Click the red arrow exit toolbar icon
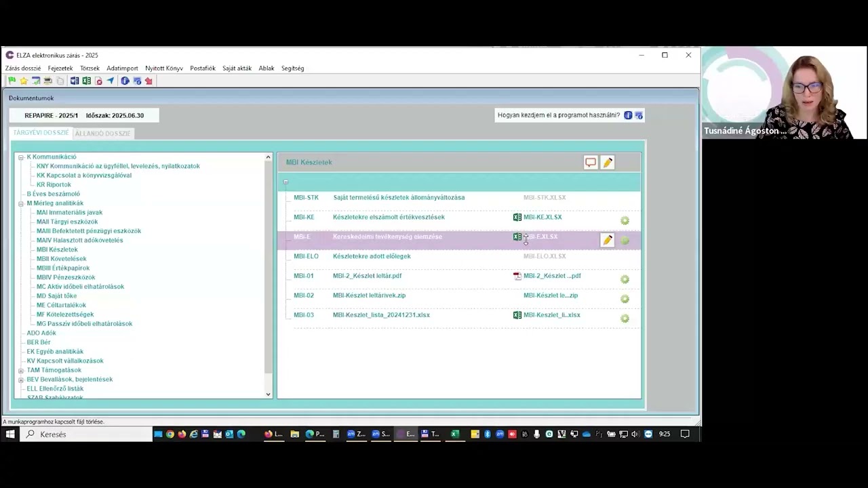This screenshot has height=488, width=868. click(149, 81)
